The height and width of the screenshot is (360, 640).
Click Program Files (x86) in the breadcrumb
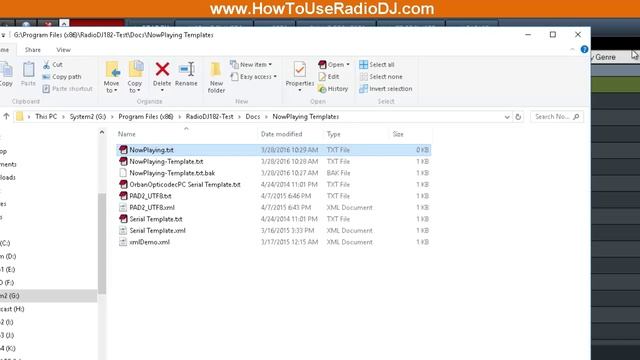(146, 117)
